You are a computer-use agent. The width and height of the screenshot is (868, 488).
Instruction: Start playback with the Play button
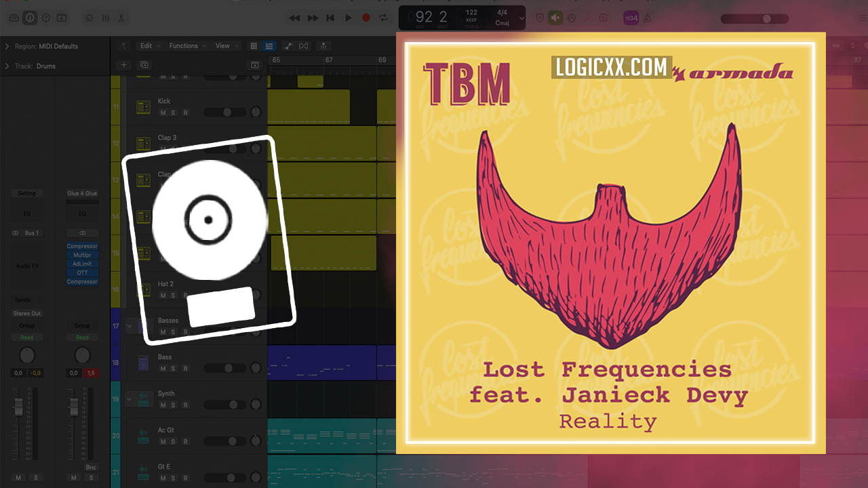[349, 18]
